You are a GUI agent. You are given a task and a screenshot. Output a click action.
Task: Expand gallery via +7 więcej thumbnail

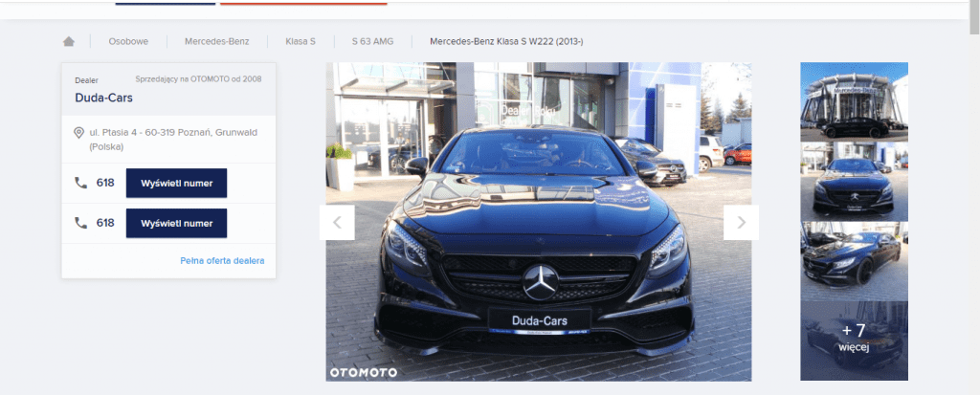(x=854, y=340)
